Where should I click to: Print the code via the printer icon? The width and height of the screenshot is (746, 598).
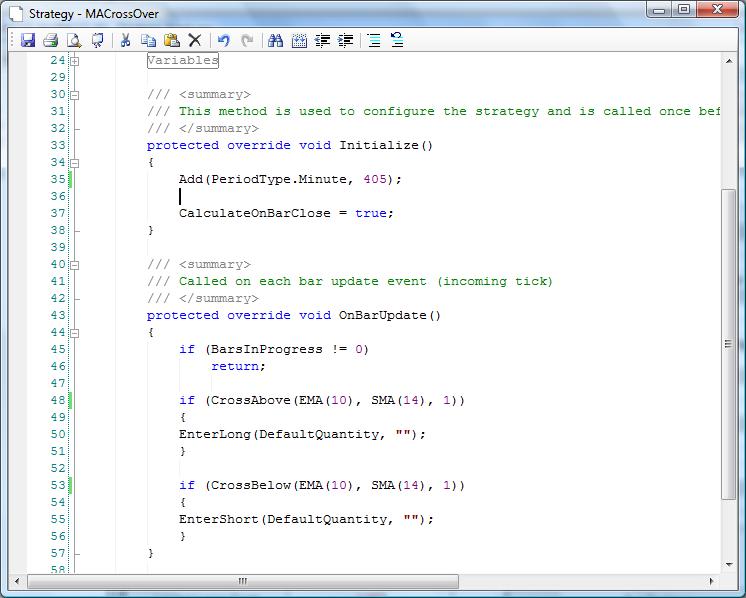pos(51,40)
